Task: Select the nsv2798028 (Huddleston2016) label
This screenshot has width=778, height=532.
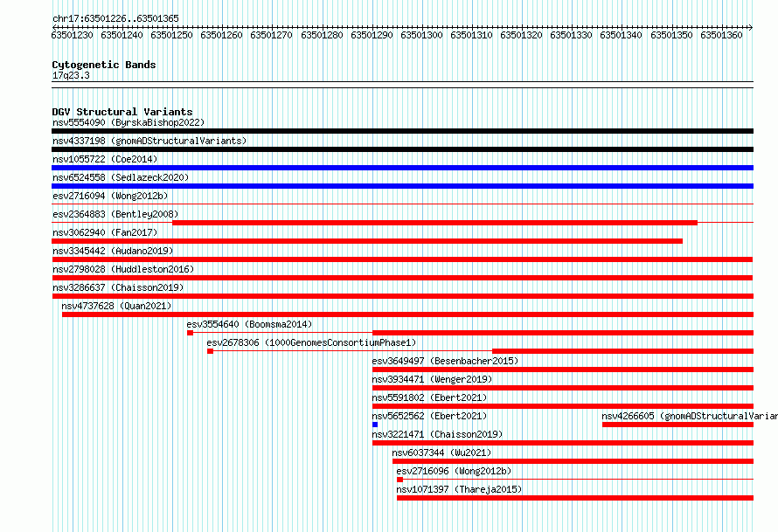Action: (123, 269)
